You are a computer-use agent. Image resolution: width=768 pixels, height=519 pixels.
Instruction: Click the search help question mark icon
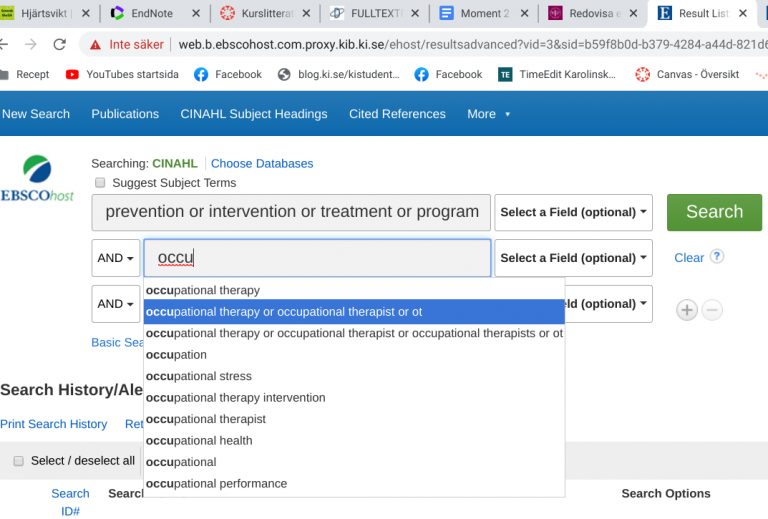(x=716, y=257)
